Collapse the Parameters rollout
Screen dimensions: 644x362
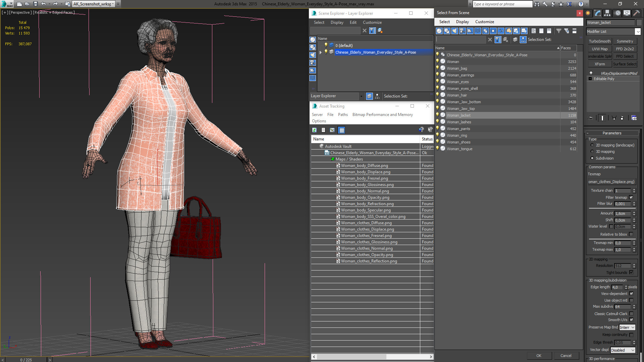point(612,133)
